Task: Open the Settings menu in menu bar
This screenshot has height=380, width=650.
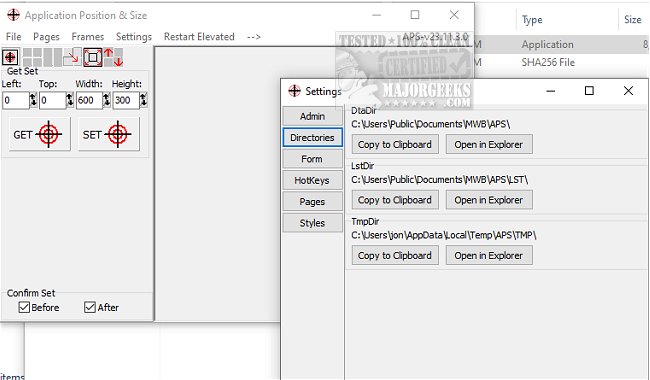Action: point(134,36)
